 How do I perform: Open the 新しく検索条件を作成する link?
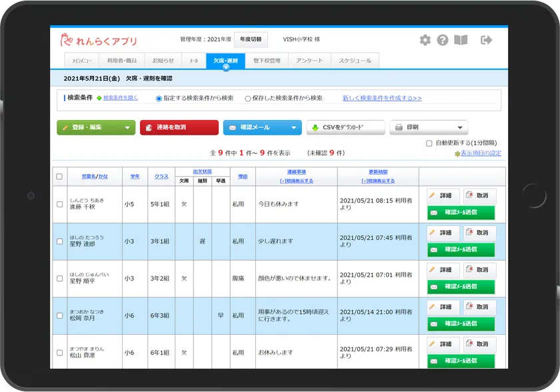coord(382,98)
